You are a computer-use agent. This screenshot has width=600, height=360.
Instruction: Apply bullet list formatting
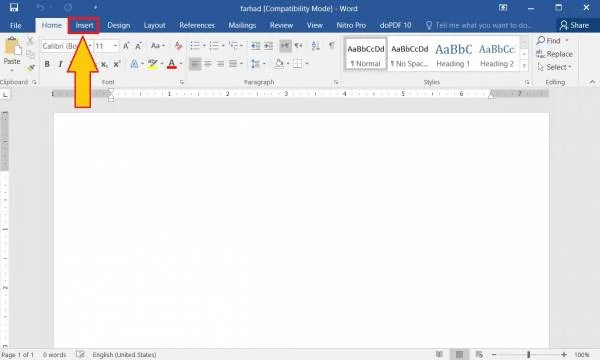(x=195, y=46)
